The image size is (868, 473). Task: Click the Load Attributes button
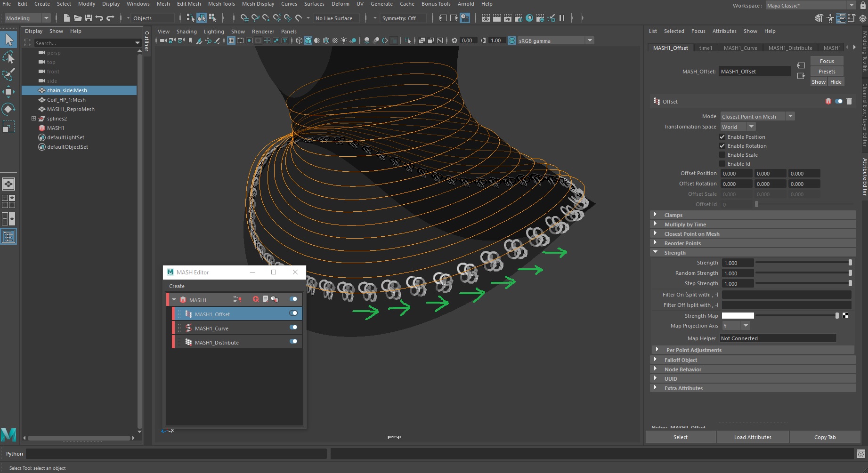click(752, 437)
